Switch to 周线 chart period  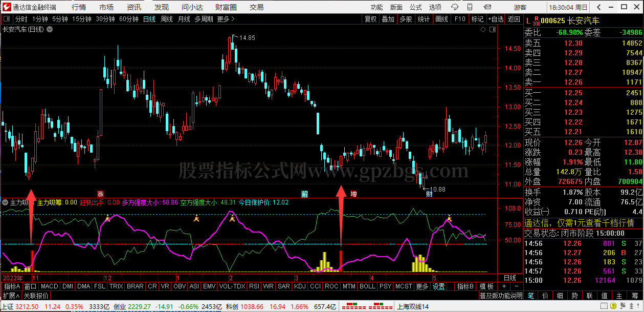click(167, 19)
